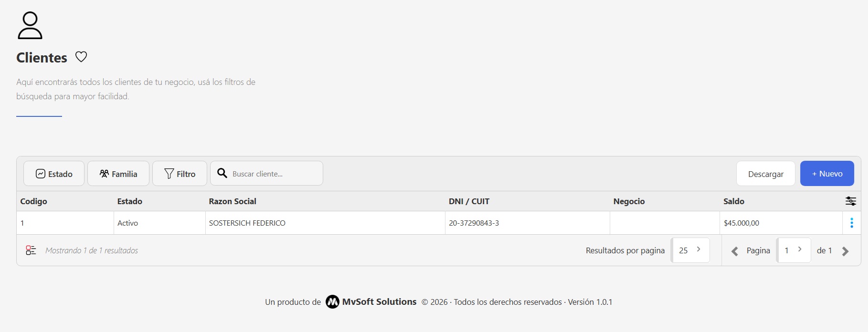This screenshot has height=332, width=868.
Task: Expand the page number selector
Action: click(794, 250)
